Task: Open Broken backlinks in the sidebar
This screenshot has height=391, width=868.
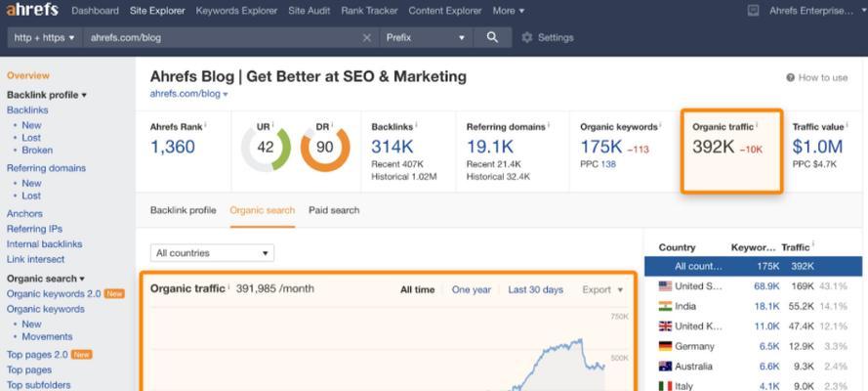Action: 37,151
